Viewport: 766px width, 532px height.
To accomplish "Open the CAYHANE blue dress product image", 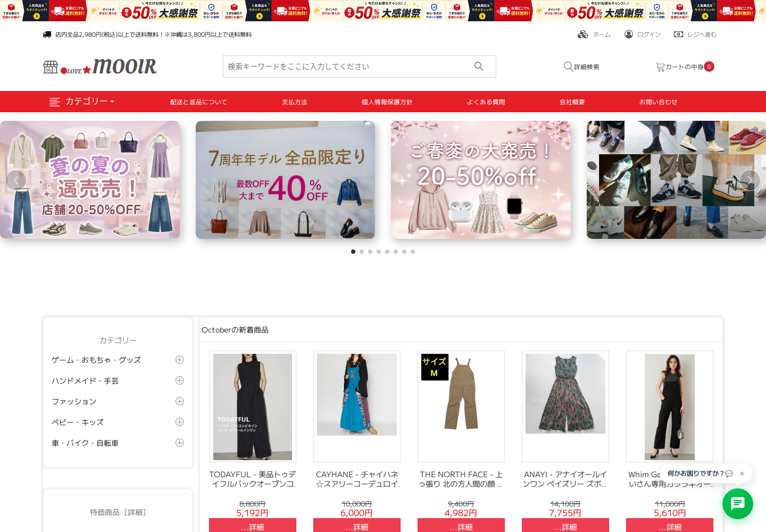I will click(x=357, y=395).
